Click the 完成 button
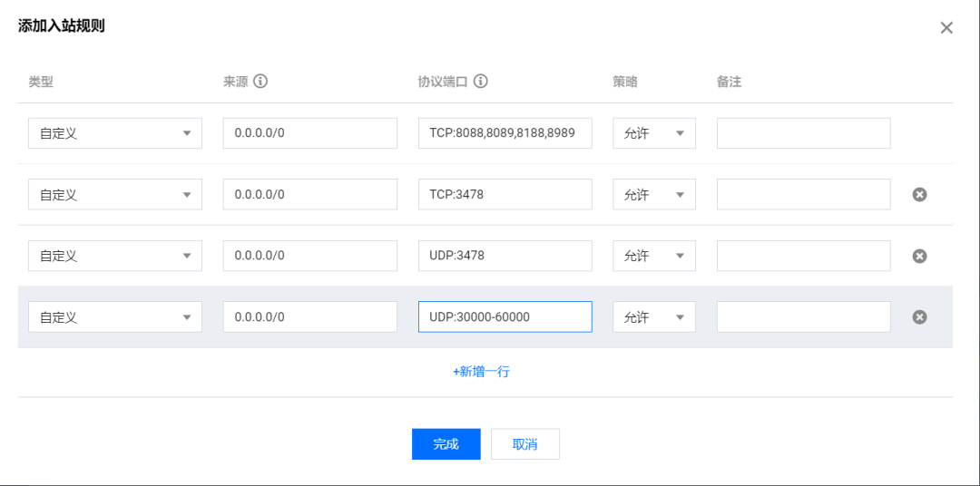Image resolution: width=980 pixels, height=486 pixels. 446,444
